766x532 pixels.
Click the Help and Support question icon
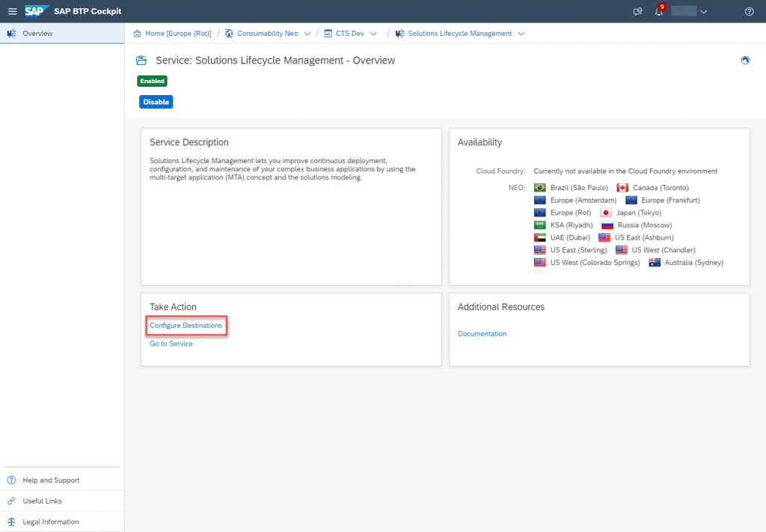coord(11,480)
